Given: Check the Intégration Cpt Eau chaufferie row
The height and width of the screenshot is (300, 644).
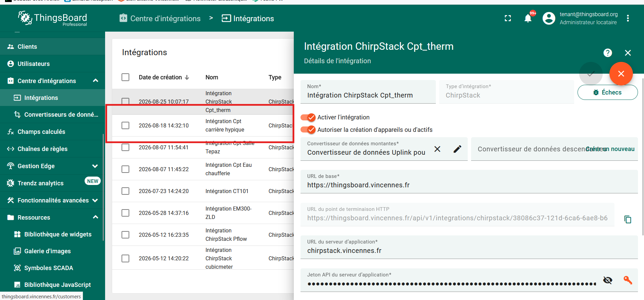Looking at the screenshot, I should 125,169.
